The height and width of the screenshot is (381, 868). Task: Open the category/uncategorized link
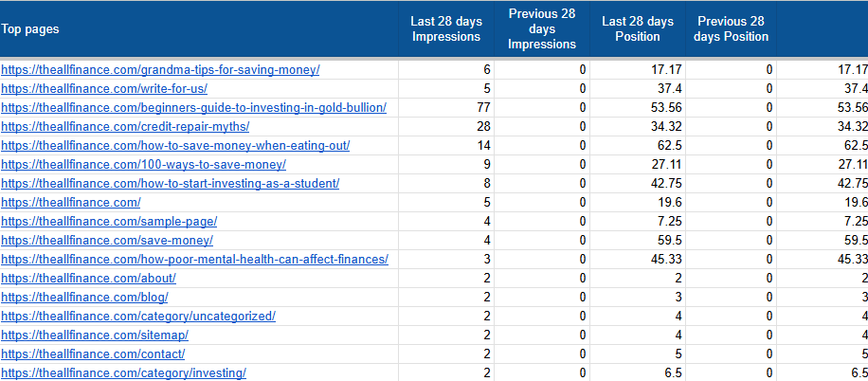(138, 317)
